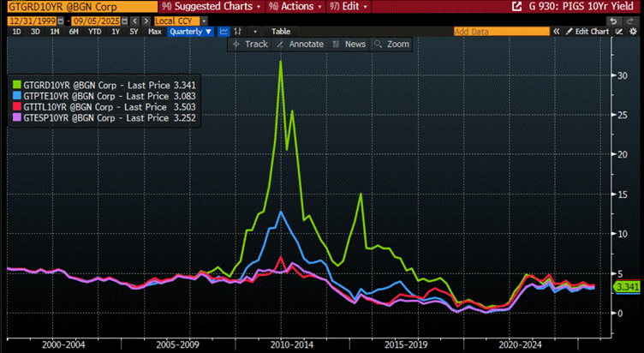Image resolution: width=644 pixels, height=353 pixels.
Task: Select the YTD time range
Action: pyautogui.click(x=95, y=32)
